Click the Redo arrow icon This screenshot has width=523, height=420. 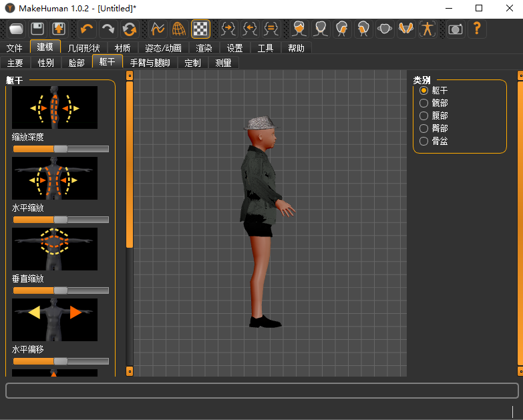click(108, 29)
